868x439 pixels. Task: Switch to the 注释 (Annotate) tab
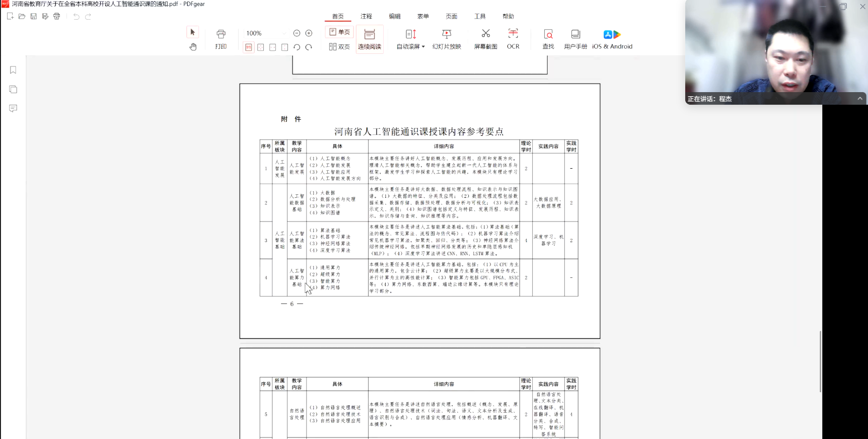366,16
